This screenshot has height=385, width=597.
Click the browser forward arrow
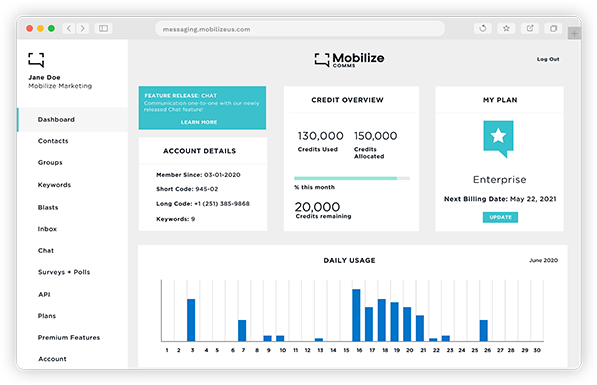(83, 29)
